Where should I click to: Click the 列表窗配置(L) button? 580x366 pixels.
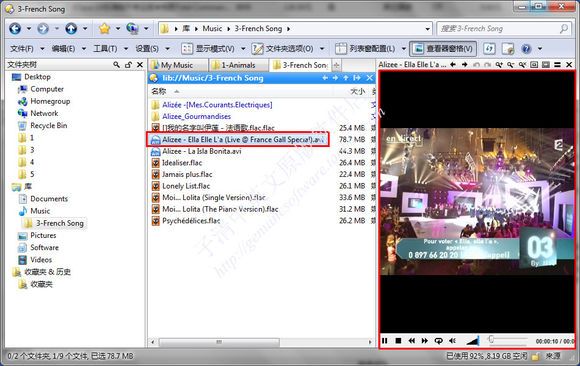(x=366, y=48)
